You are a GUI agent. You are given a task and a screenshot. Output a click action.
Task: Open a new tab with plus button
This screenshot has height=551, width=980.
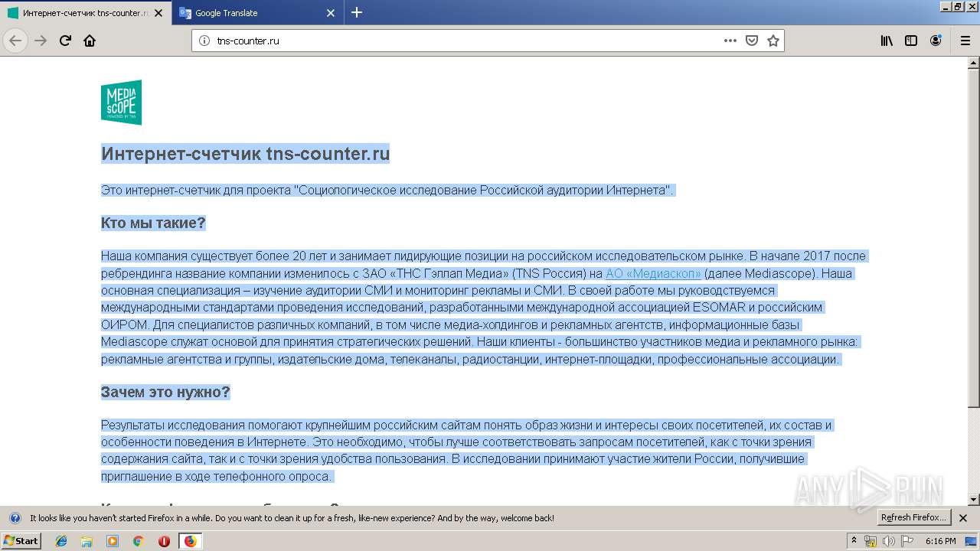(x=357, y=12)
